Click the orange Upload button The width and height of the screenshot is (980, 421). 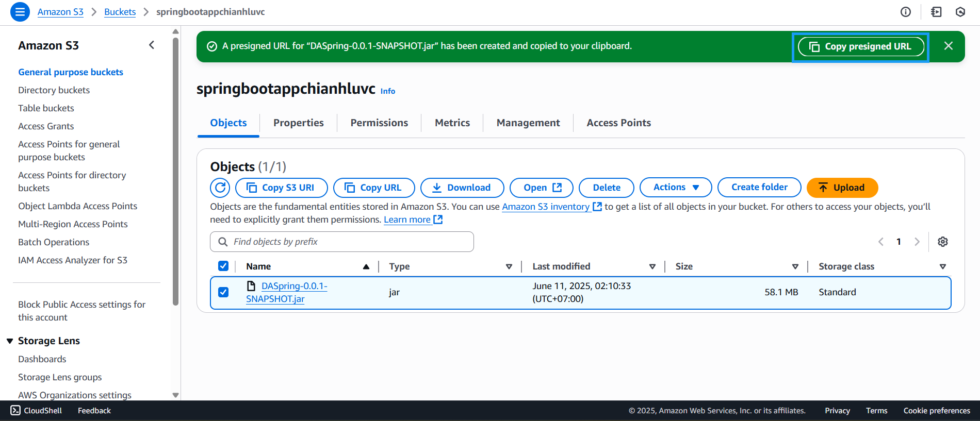[x=842, y=188]
